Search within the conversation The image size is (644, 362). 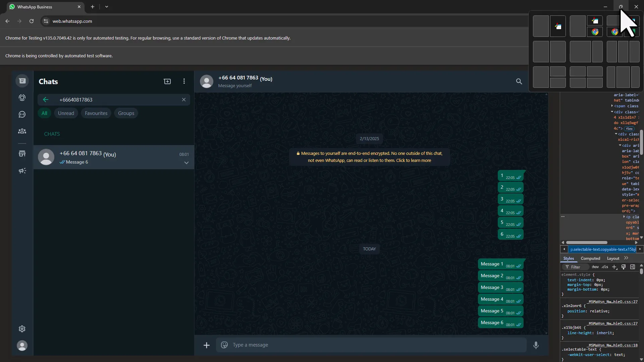tap(519, 81)
